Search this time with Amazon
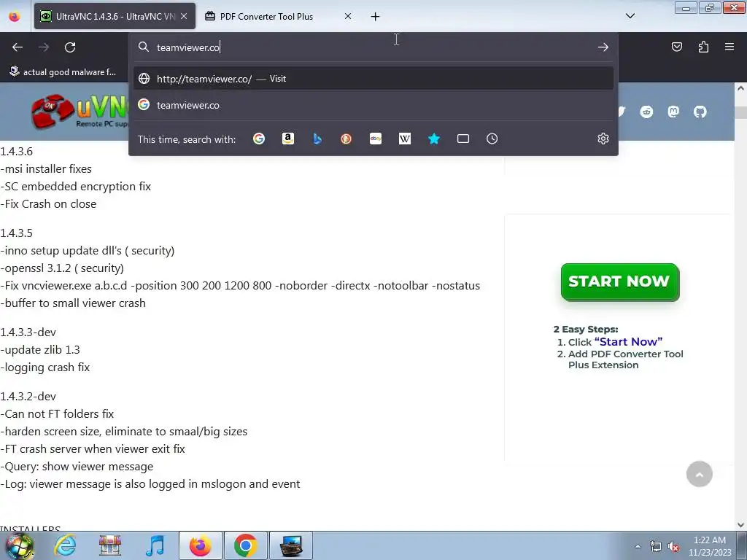747x560 pixels. (287, 139)
